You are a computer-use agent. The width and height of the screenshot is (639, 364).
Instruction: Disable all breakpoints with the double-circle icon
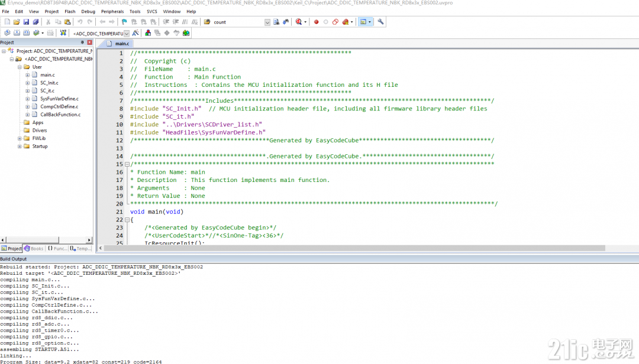click(335, 22)
